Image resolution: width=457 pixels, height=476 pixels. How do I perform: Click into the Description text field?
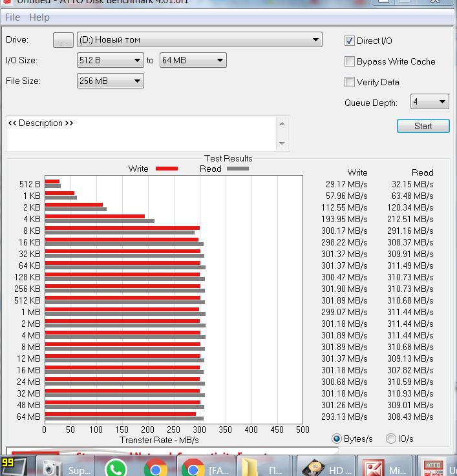pyautogui.click(x=142, y=134)
